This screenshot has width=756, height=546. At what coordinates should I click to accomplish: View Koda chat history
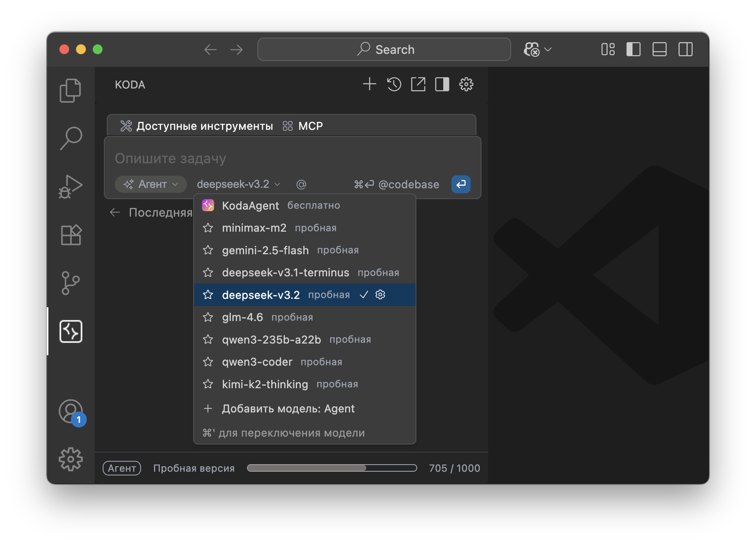393,84
